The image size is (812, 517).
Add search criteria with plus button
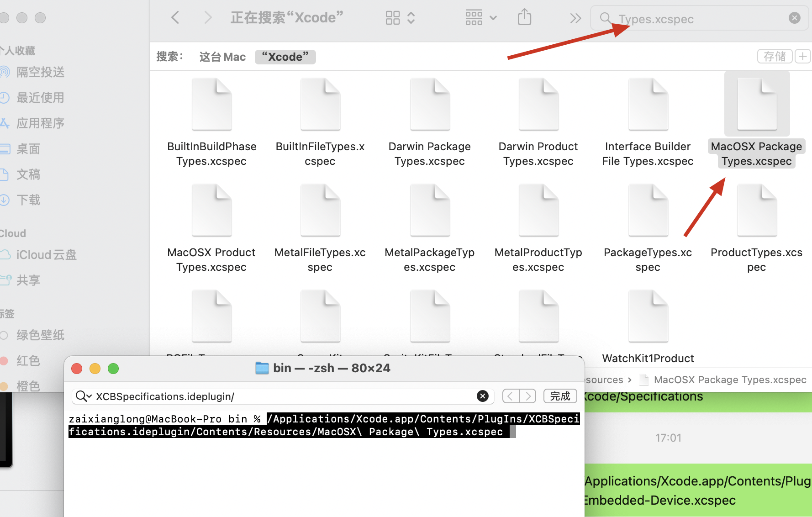[x=803, y=56]
